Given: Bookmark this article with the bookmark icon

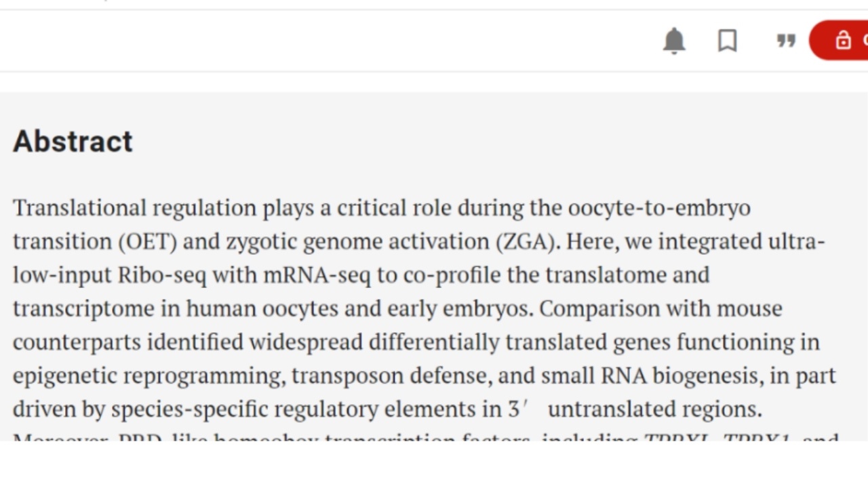Looking at the screenshot, I should coord(728,41).
